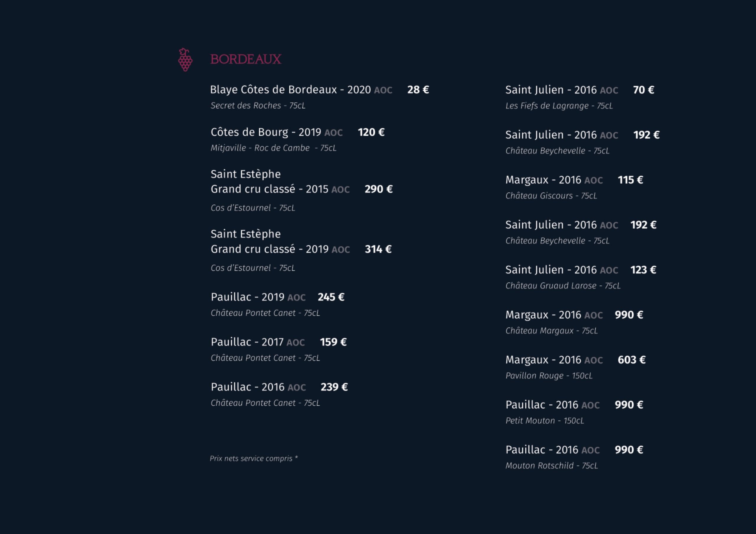Click Mouton Rotschild 75cL subtitle
This screenshot has height=534, width=756.
tap(552, 466)
